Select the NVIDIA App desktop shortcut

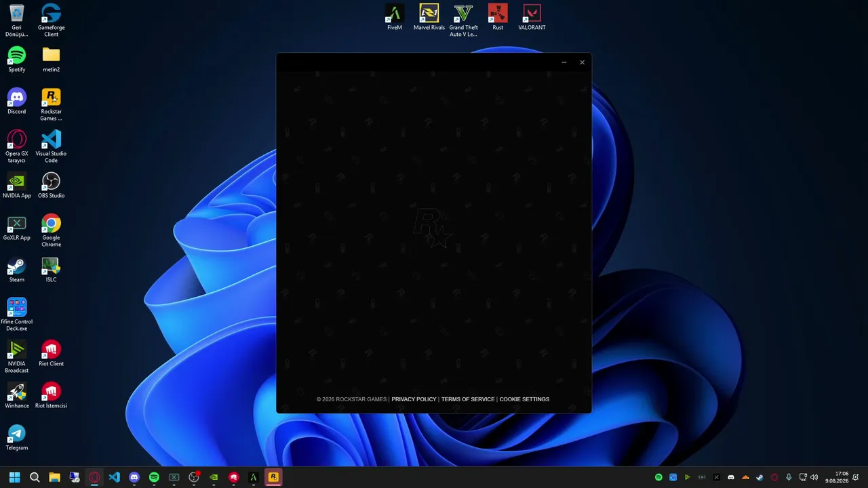point(17,186)
